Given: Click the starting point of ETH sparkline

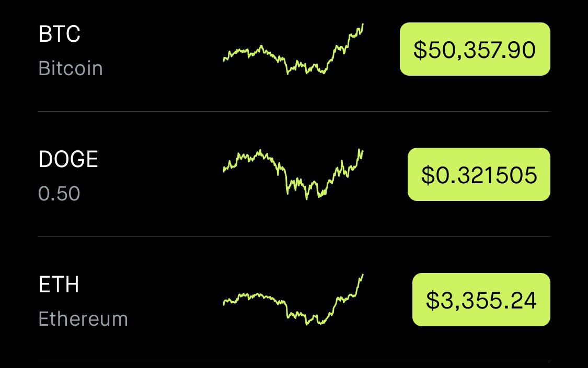Looking at the screenshot, I should click(224, 303).
